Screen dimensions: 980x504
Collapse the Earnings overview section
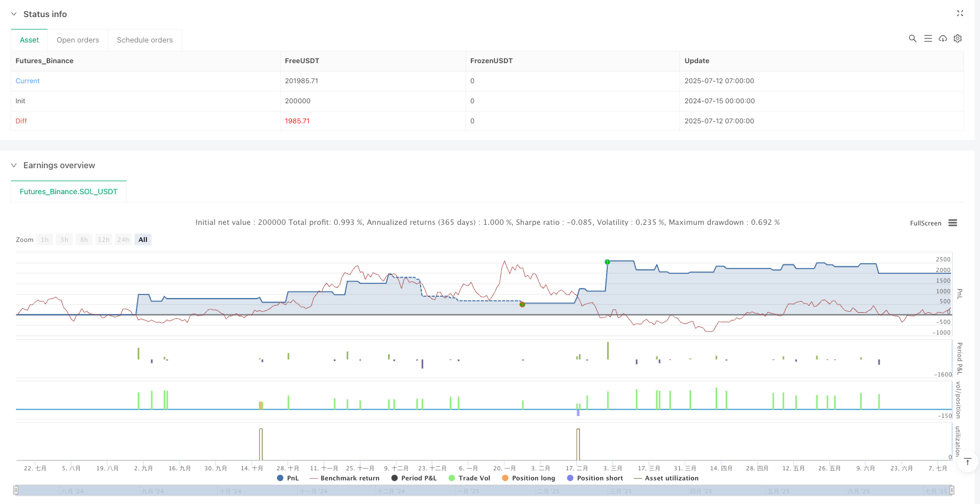point(14,165)
